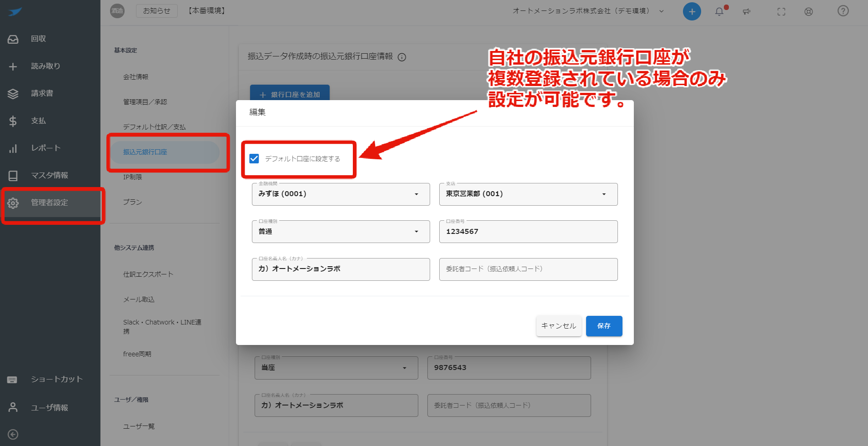This screenshot has height=446, width=868.
Task: Select 振込元銀行口座 menu item
Action: click(x=165, y=152)
